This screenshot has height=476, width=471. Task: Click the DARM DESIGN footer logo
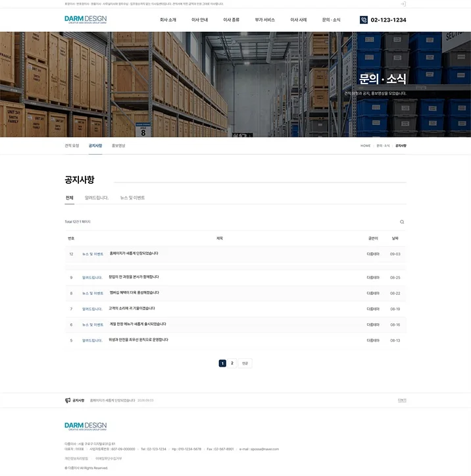(x=86, y=426)
